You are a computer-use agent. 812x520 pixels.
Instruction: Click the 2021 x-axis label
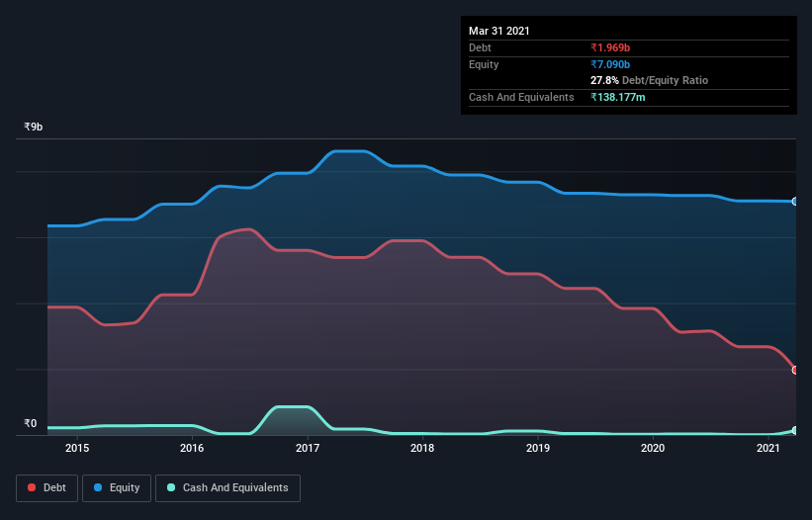(x=767, y=448)
